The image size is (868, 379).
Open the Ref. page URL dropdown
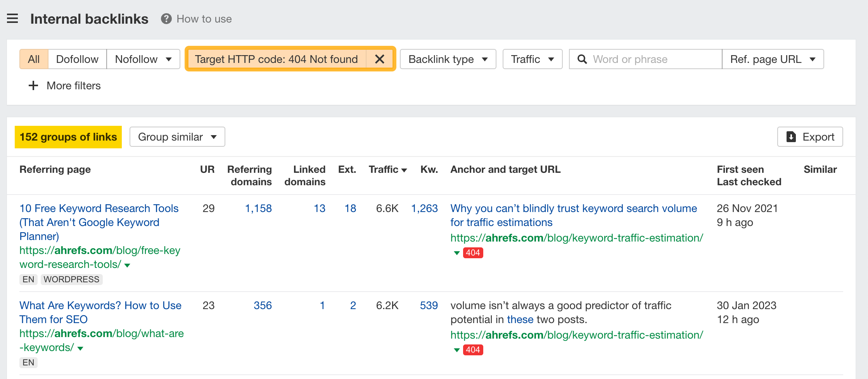[x=773, y=59]
